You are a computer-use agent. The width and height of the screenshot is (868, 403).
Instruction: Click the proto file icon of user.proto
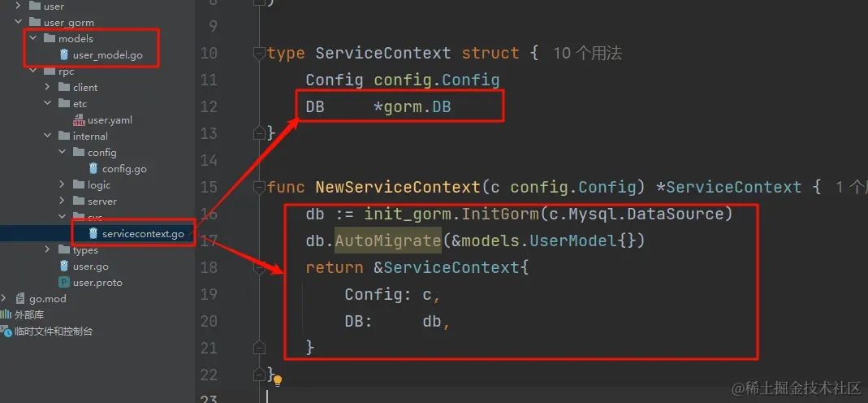[64, 282]
